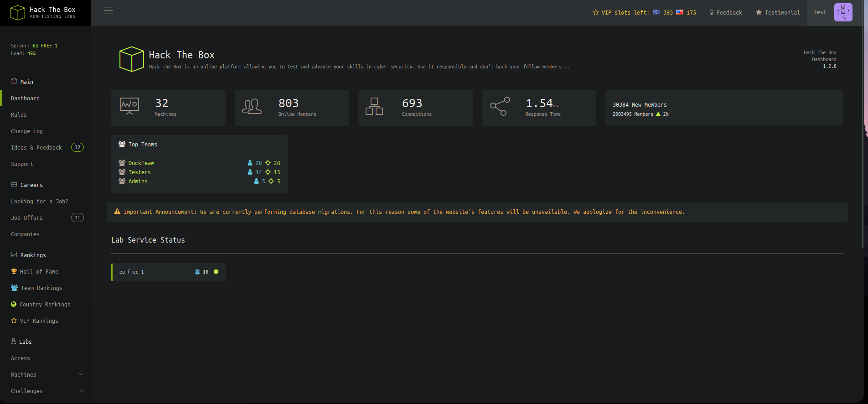This screenshot has width=868, height=404.
Task: Click the Hall of Fame trophy icon
Action: click(14, 271)
